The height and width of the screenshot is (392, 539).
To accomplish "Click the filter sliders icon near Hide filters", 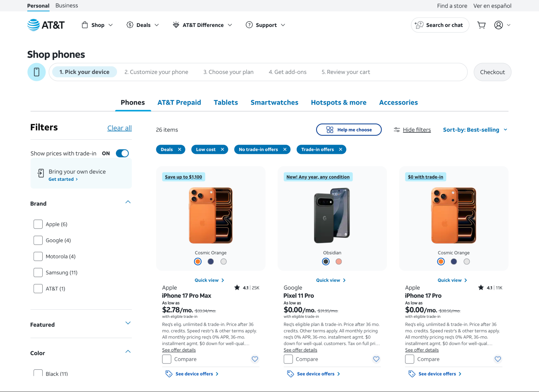I will 397,130.
